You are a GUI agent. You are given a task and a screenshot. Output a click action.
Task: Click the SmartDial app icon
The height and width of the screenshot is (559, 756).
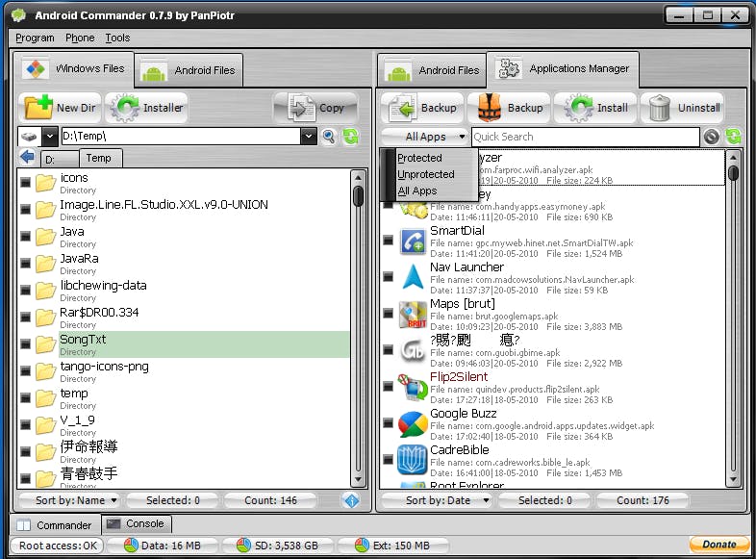[x=413, y=241]
